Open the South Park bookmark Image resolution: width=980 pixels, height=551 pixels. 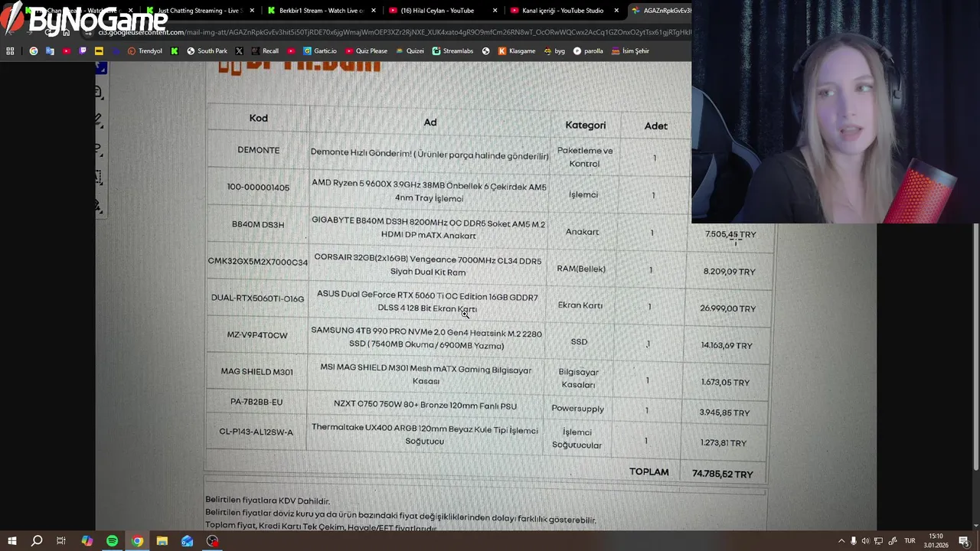pyautogui.click(x=207, y=51)
